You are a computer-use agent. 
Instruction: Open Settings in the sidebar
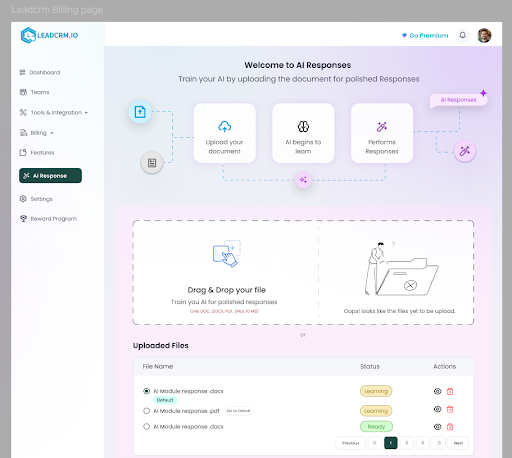tap(36, 199)
